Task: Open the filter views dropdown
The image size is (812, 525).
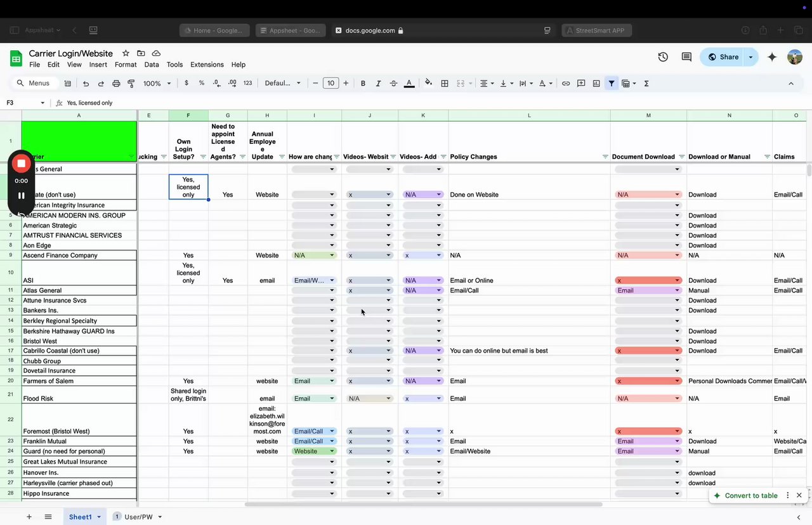Action: (629, 83)
